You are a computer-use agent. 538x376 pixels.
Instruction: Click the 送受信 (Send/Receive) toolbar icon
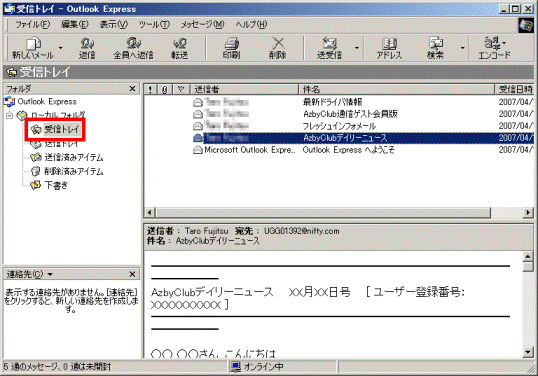[x=329, y=48]
